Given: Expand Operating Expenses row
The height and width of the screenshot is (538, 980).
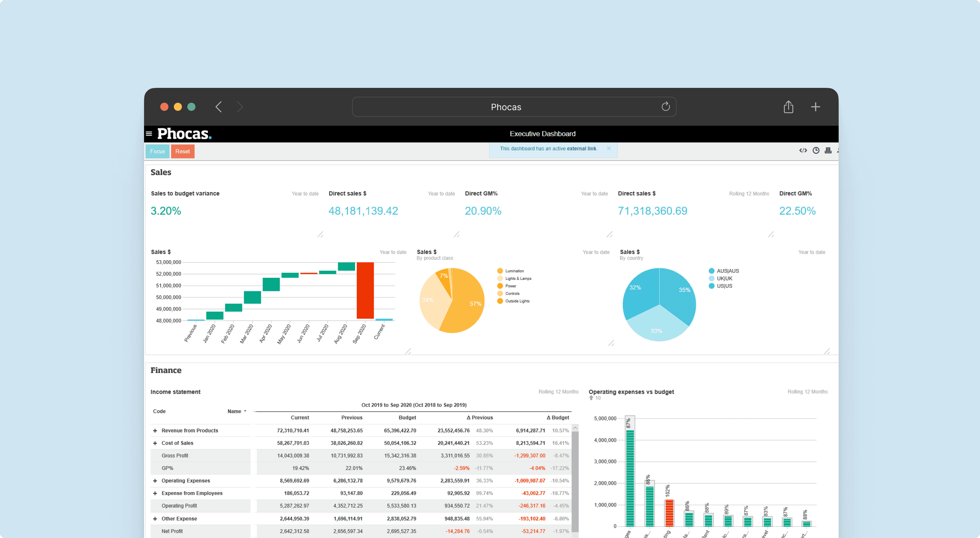Looking at the screenshot, I should (155, 481).
